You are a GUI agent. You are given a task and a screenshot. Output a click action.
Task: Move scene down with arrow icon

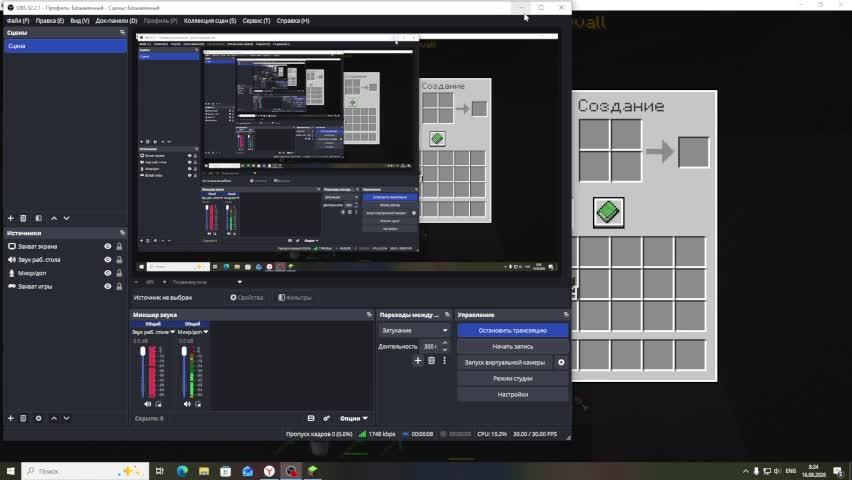(66, 218)
